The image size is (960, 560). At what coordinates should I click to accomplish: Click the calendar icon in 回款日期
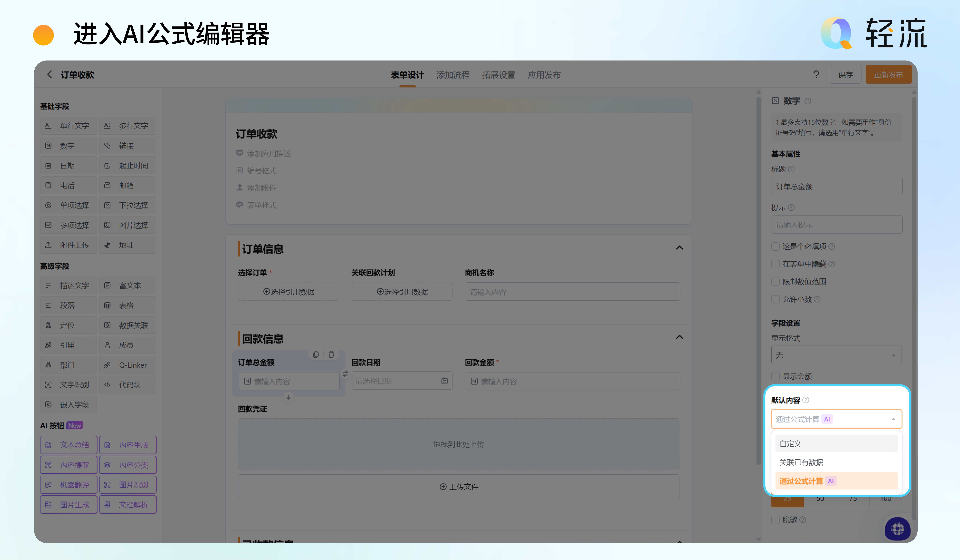tap(445, 381)
